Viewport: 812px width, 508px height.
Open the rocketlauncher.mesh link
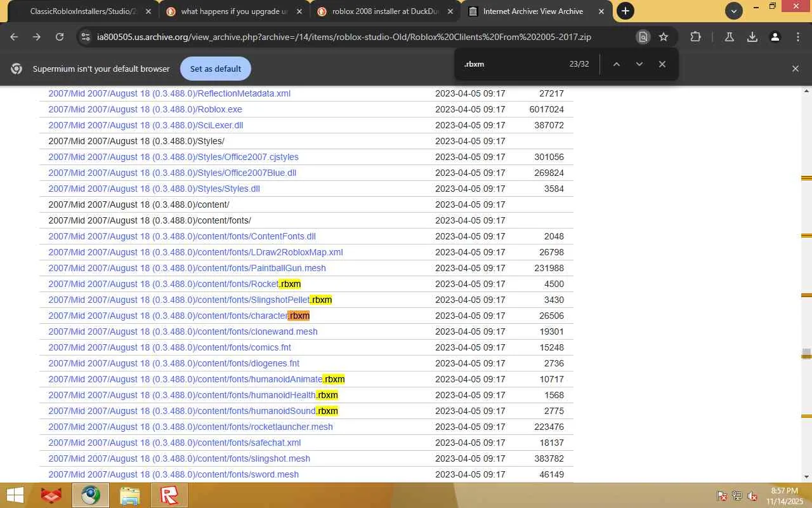tap(190, 427)
